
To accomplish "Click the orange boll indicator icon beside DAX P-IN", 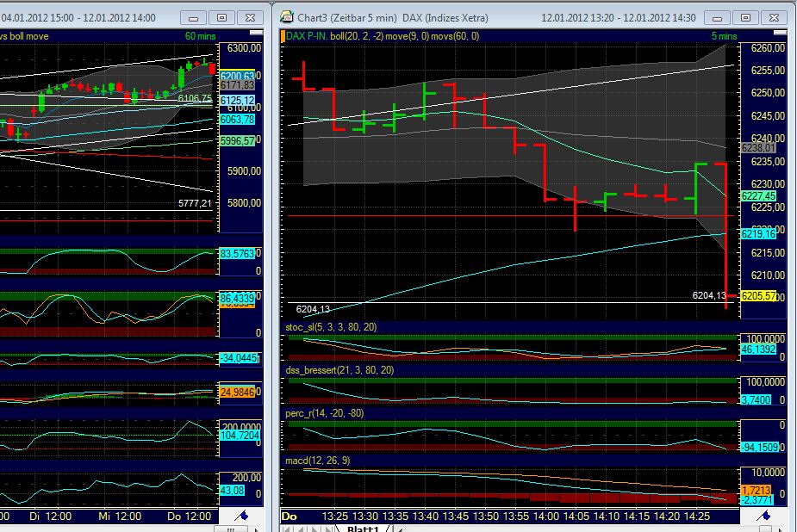I will coord(282,36).
